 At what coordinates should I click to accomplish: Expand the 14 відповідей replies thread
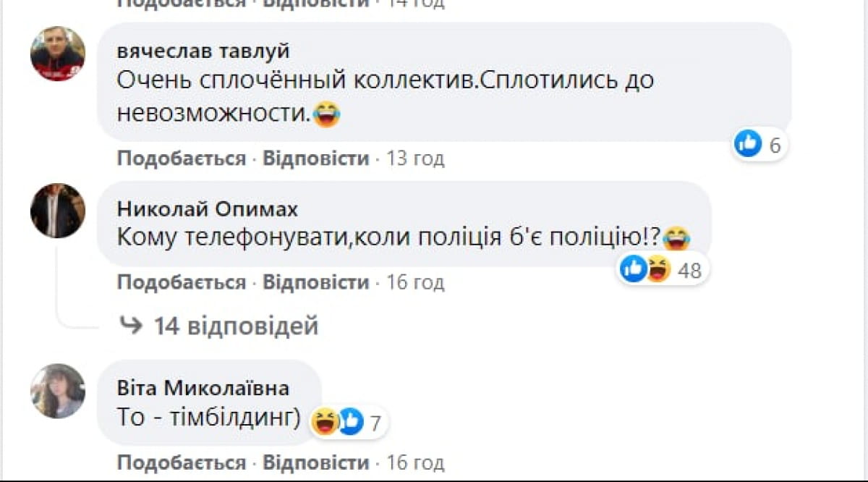pyautogui.click(x=236, y=326)
